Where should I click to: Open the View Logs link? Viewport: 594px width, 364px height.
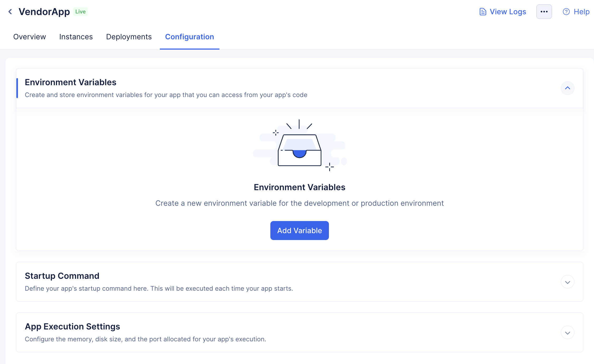point(508,12)
